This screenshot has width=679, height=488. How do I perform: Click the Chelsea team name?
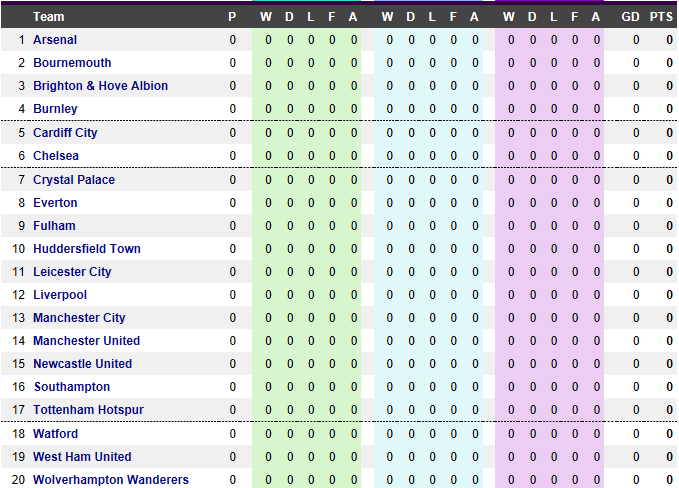point(56,156)
